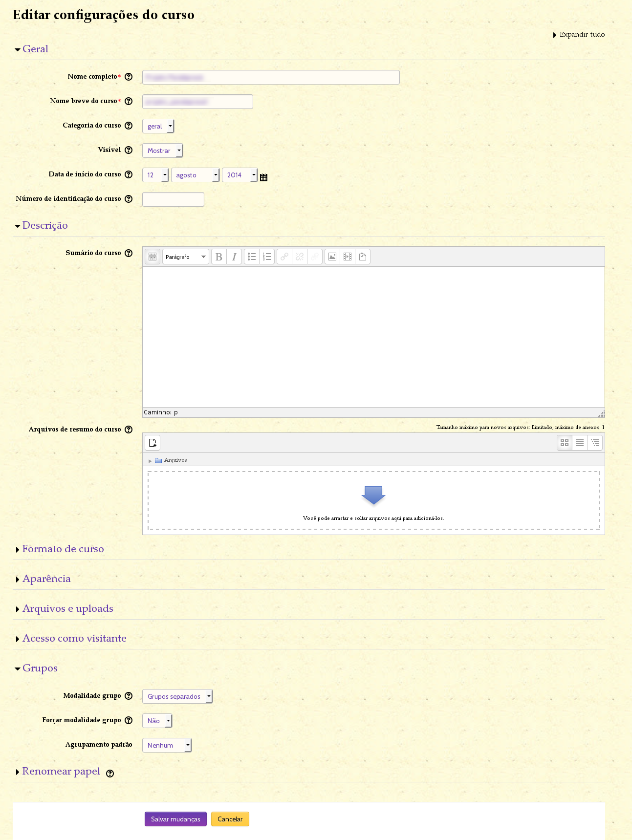
Task: Open calendar picker for course start date
Action: pos(264,177)
